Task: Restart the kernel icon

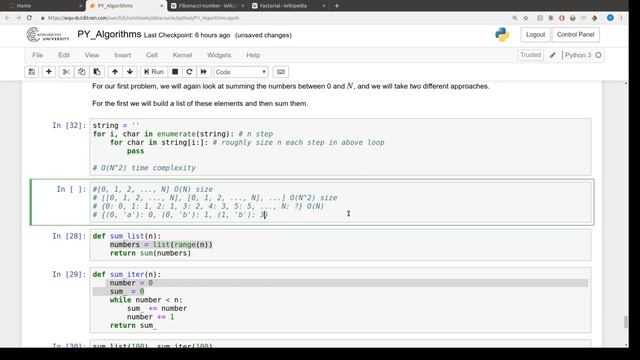Action: pyautogui.click(x=189, y=72)
